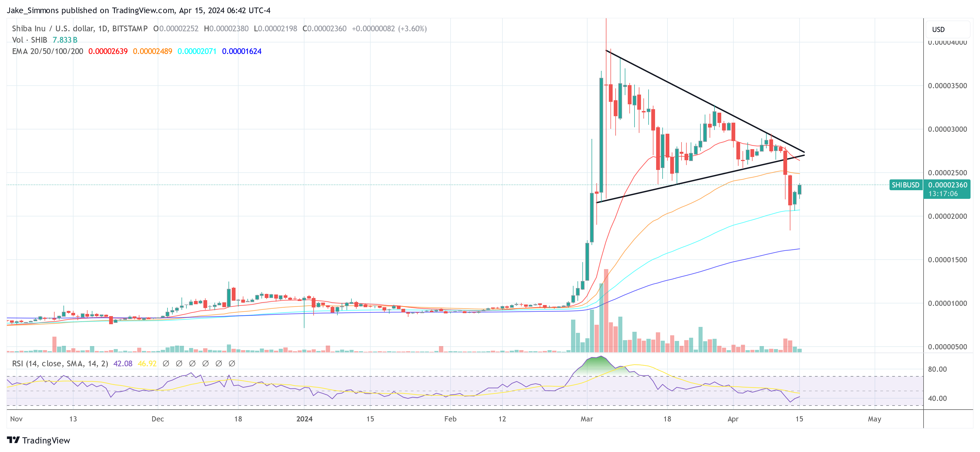Click the low price L0.00002198

tap(276, 29)
